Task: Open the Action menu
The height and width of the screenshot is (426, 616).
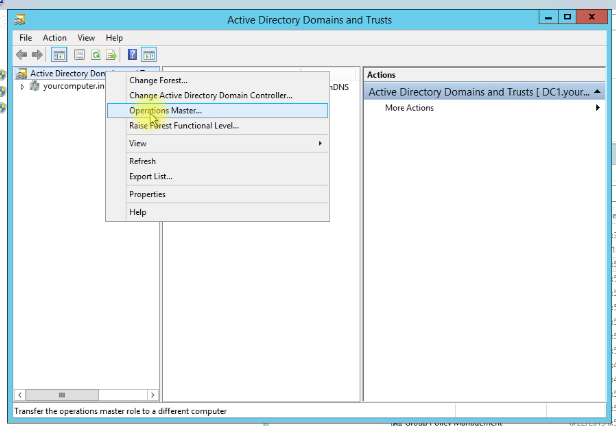Action: [55, 38]
